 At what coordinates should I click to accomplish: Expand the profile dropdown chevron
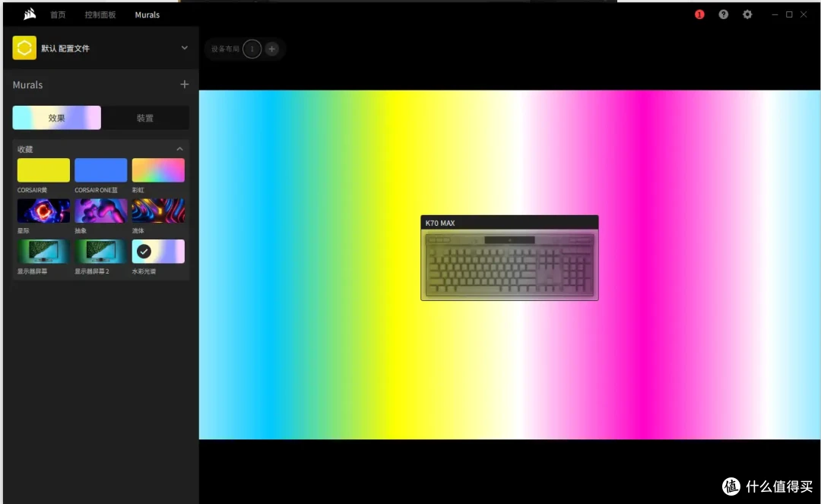coord(184,48)
